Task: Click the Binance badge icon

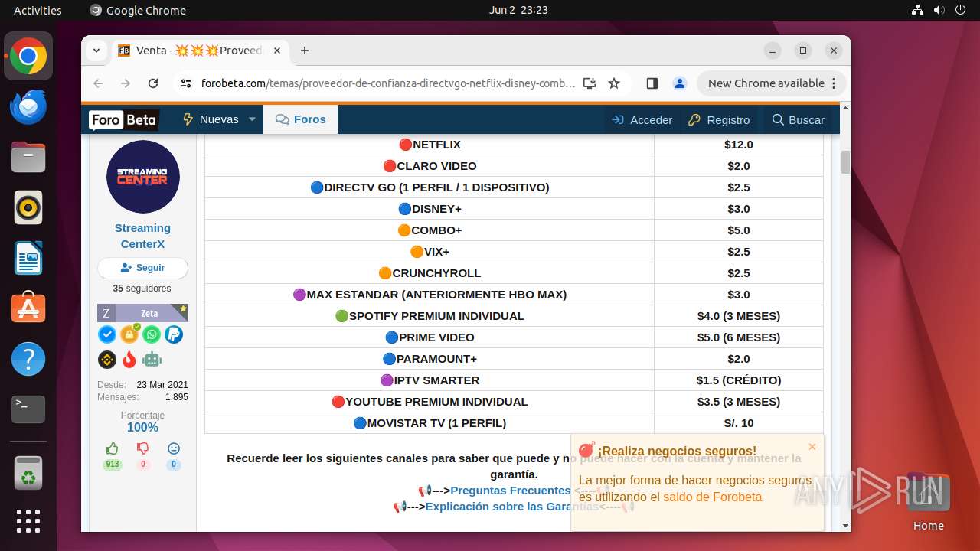Action: 107,359
